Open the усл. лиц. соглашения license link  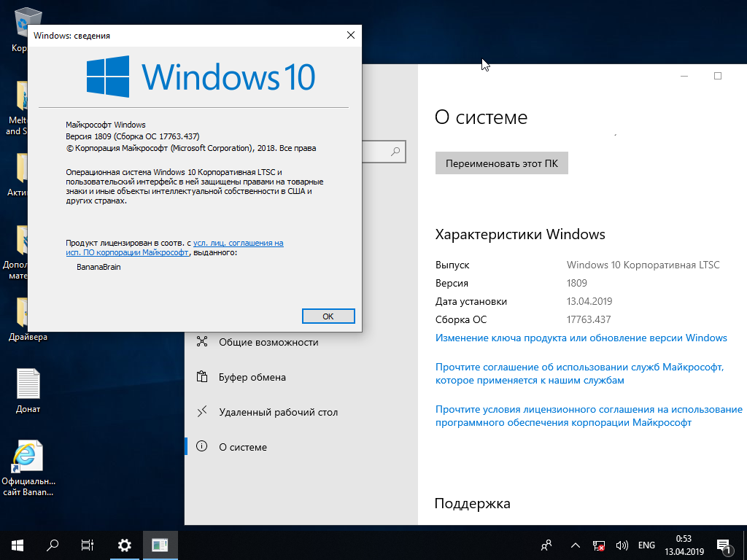click(x=239, y=243)
